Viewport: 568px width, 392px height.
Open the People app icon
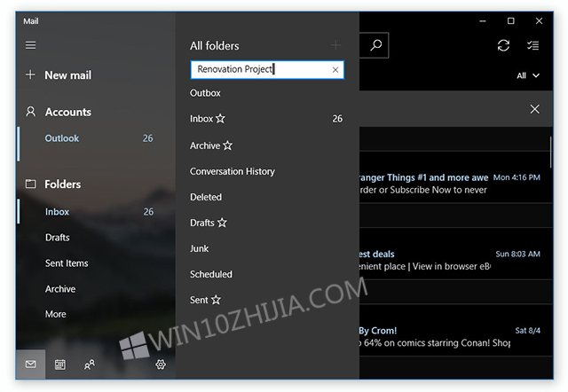coord(90,365)
